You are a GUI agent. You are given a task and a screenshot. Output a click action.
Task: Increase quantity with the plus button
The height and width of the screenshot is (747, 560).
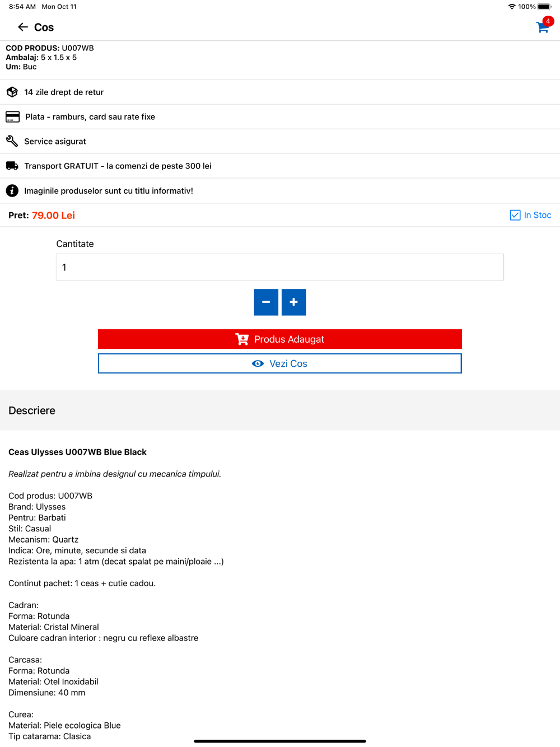(x=293, y=302)
